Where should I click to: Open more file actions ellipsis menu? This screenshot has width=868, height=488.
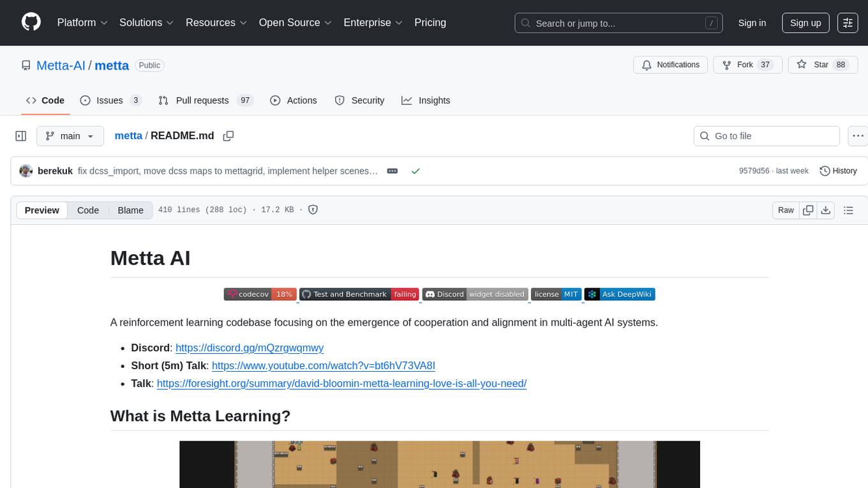[x=858, y=136]
